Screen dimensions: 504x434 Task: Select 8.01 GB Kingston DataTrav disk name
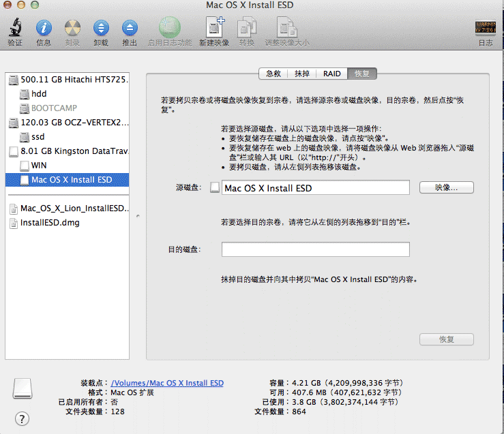[74, 151]
